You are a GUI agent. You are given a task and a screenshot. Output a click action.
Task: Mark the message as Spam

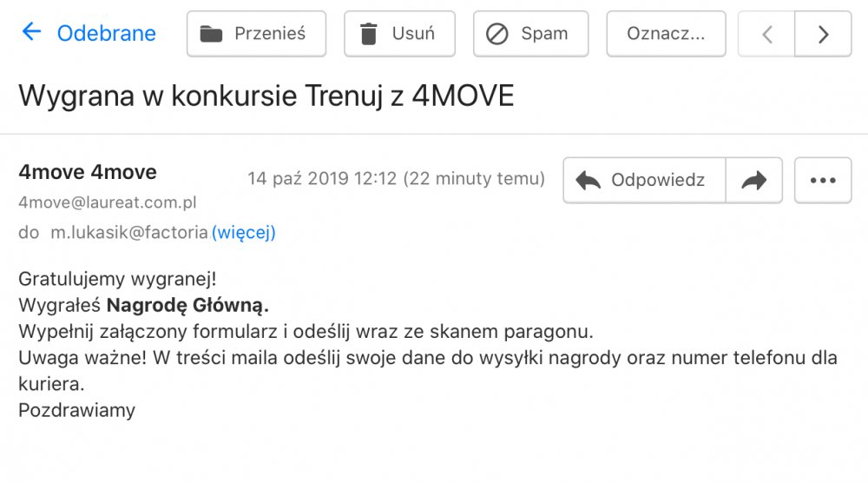[x=530, y=34]
